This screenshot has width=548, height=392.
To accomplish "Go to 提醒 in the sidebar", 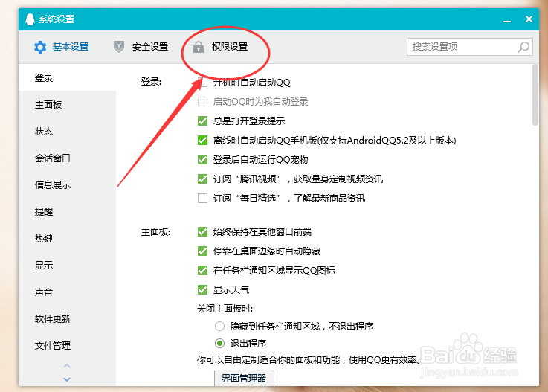I will [x=67, y=211].
